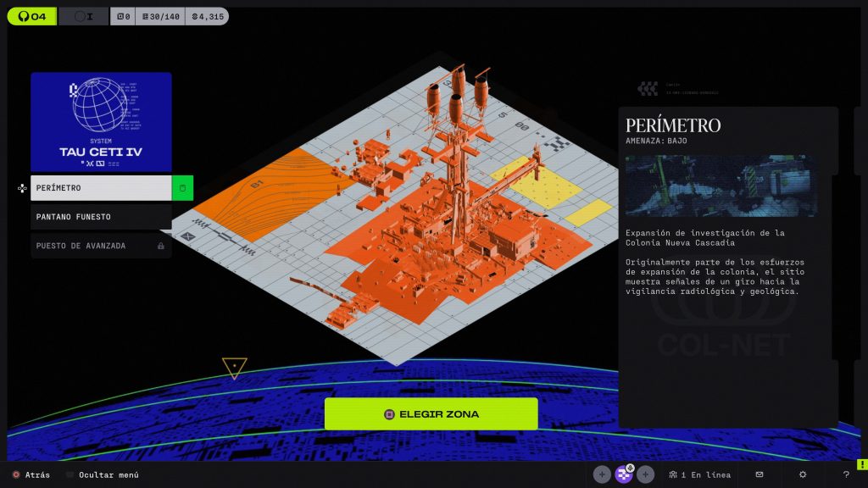868x488 pixels.
Task: Toggle Ocultar menú to hide the menu
Action: [x=102, y=474]
